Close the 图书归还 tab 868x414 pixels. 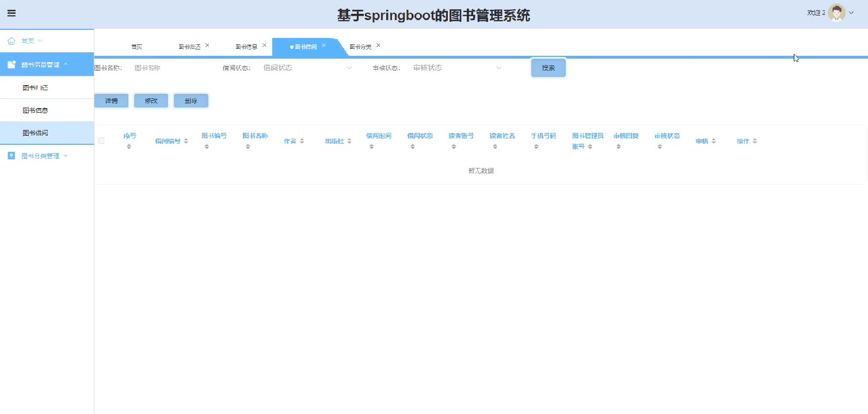coord(207,45)
